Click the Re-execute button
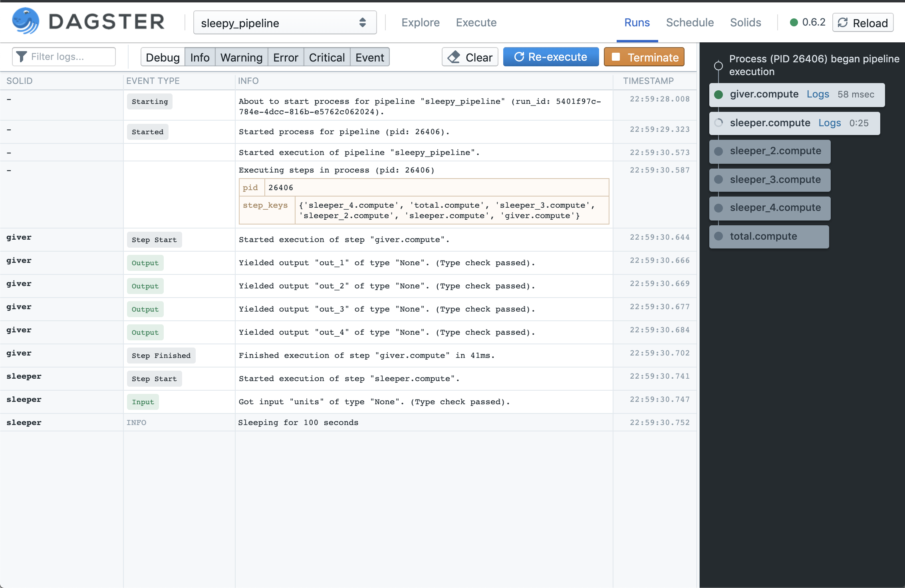Screen dimensions: 905x588 pos(551,57)
